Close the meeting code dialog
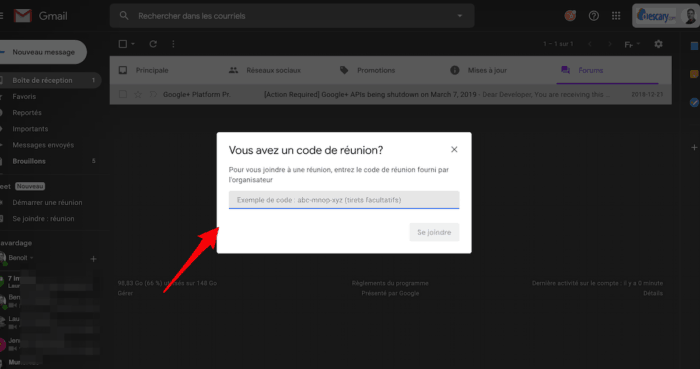Image resolution: width=700 pixels, height=369 pixels. [454, 149]
